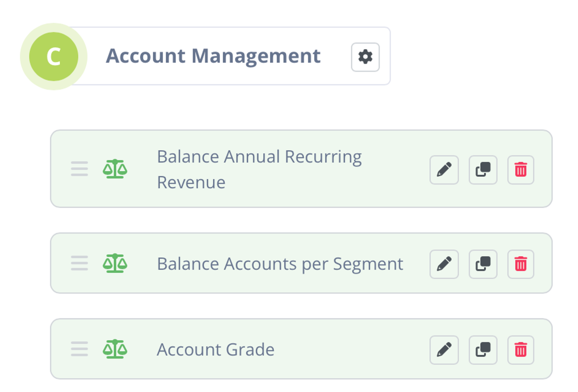Edit Balance Accounts per Segment rule

[444, 264]
